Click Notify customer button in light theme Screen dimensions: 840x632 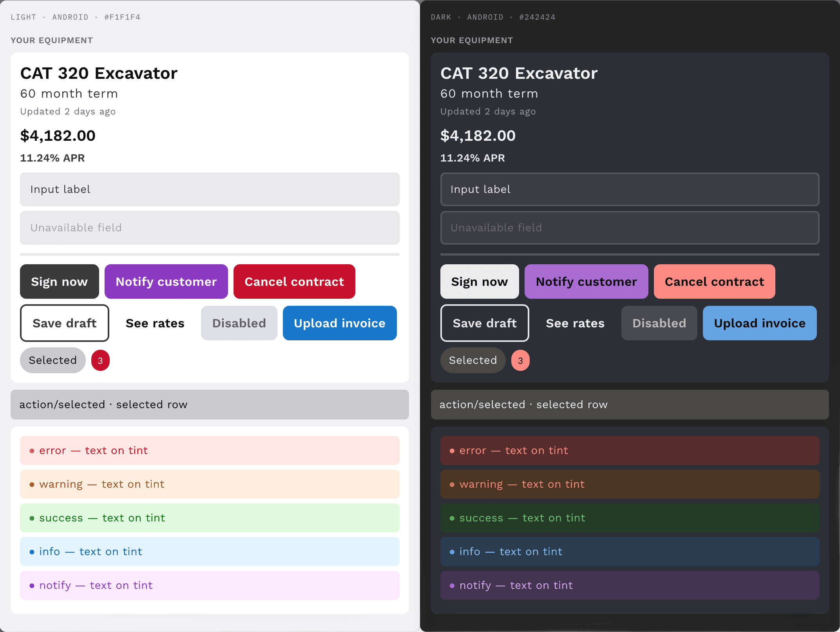[166, 281]
